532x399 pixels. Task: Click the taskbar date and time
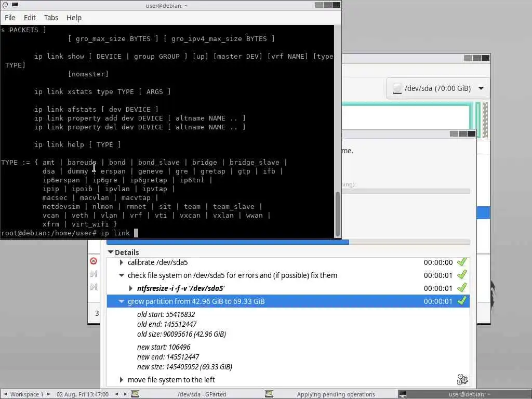[x=83, y=394]
